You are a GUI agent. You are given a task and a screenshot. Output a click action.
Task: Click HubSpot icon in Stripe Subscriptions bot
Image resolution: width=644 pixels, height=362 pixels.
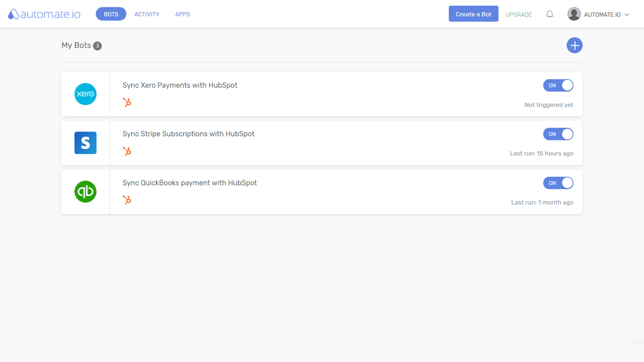pos(127,151)
